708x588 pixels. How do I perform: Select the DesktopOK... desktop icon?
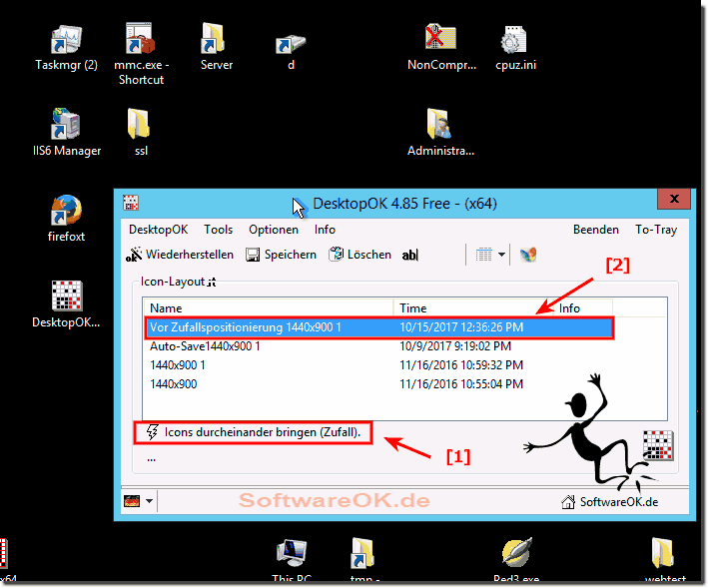pos(66,304)
